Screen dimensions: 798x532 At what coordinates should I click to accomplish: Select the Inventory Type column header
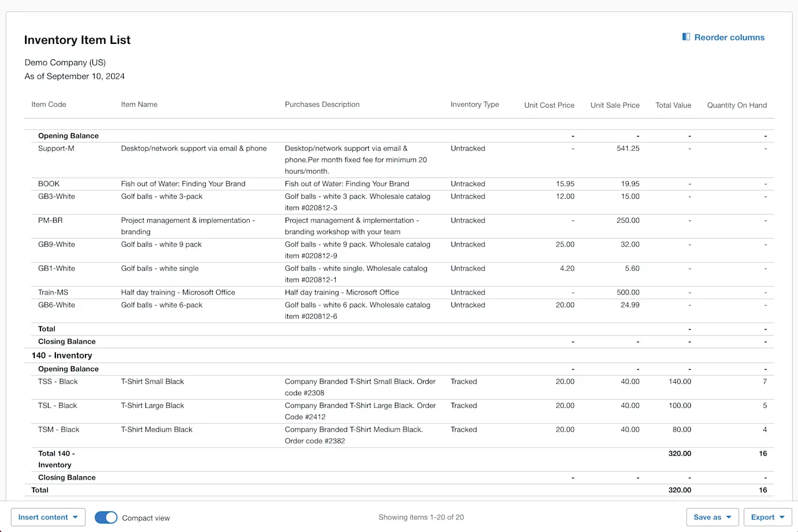pos(474,104)
